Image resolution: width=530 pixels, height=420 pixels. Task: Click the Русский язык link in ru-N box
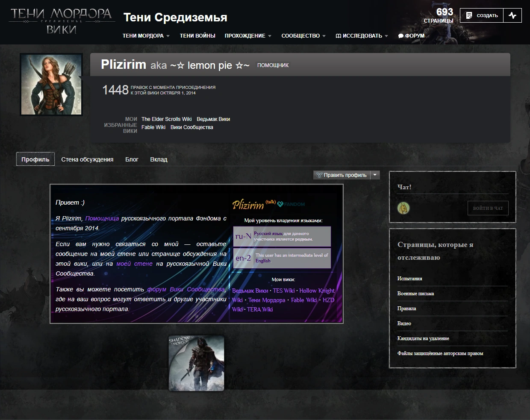[268, 234]
